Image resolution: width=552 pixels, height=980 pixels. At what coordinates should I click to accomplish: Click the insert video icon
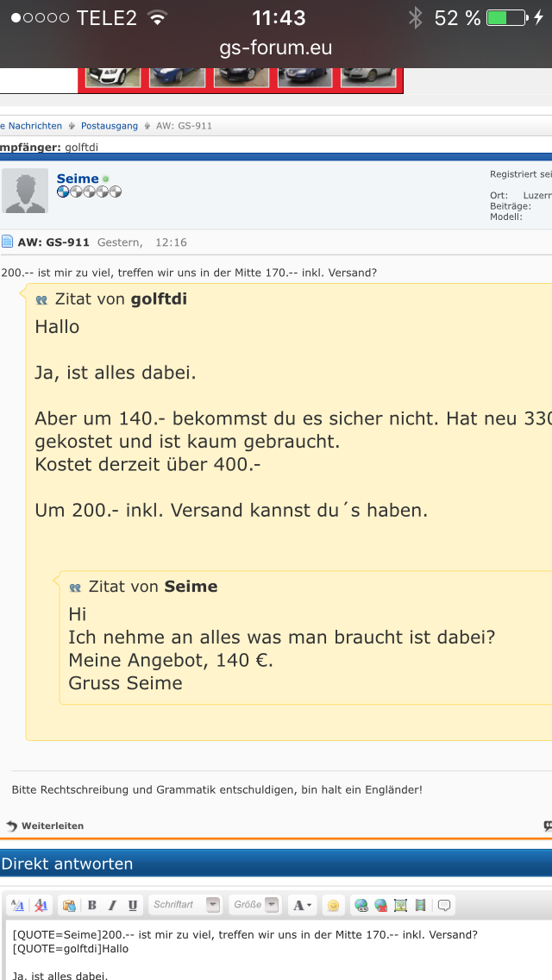pos(420,905)
